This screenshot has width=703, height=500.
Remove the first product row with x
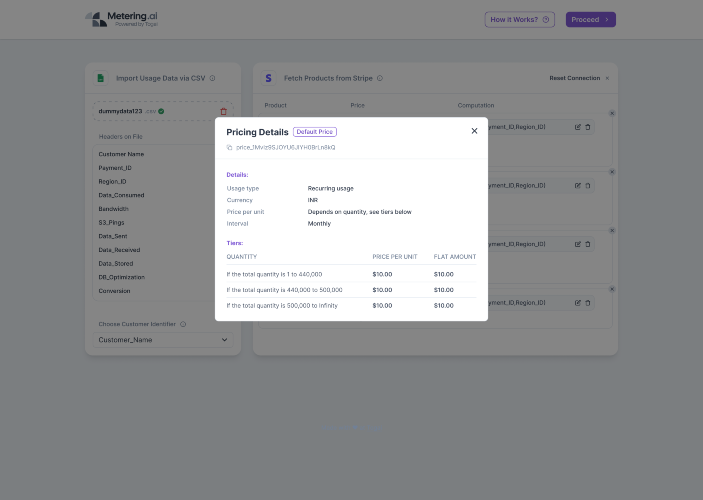click(x=612, y=113)
